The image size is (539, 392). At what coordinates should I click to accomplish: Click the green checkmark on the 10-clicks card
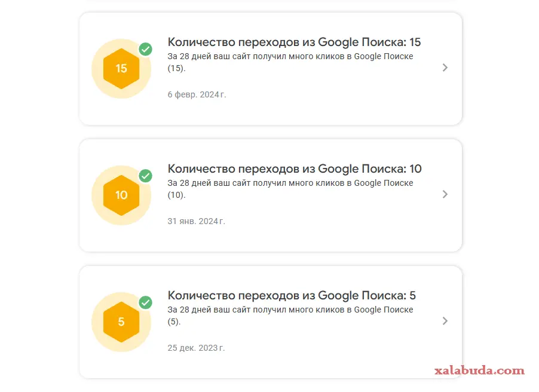(145, 176)
